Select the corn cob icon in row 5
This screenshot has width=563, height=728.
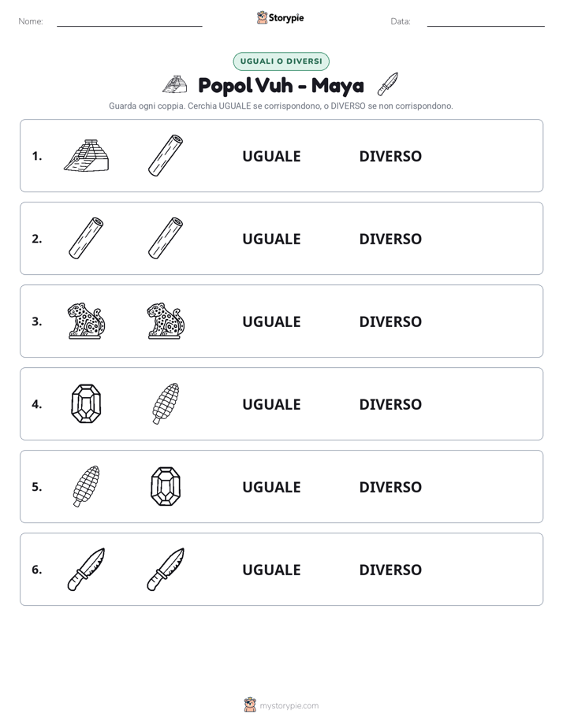tap(87, 486)
